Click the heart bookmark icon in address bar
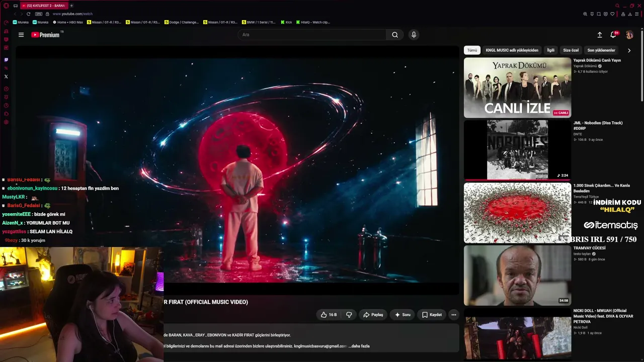 (x=612, y=14)
